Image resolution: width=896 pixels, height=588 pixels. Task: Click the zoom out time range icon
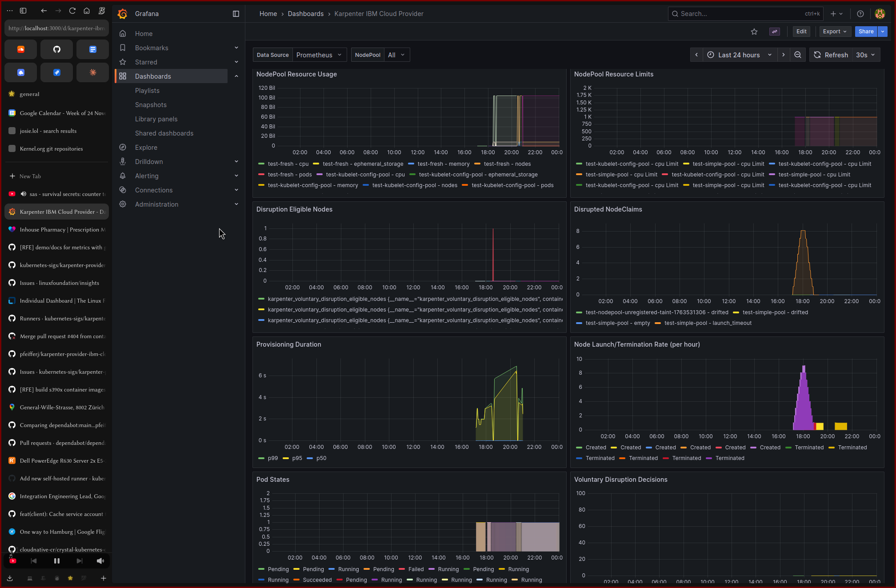pyautogui.click(x=798, y=55)
